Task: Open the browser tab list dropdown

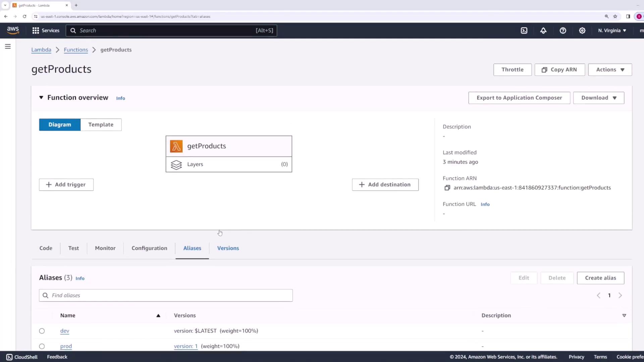Action: click(5, 5)
